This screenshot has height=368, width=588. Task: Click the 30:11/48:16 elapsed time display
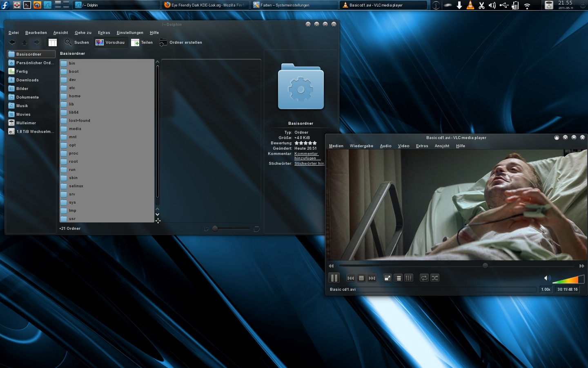tap(568, 289)
